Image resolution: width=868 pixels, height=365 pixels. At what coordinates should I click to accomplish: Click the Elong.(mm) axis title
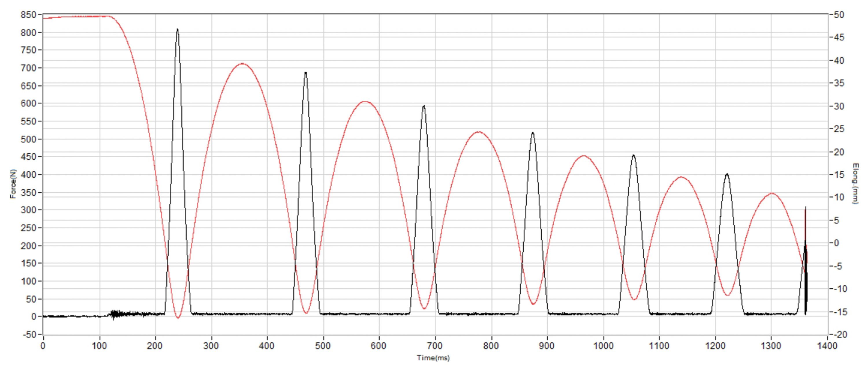855,183
